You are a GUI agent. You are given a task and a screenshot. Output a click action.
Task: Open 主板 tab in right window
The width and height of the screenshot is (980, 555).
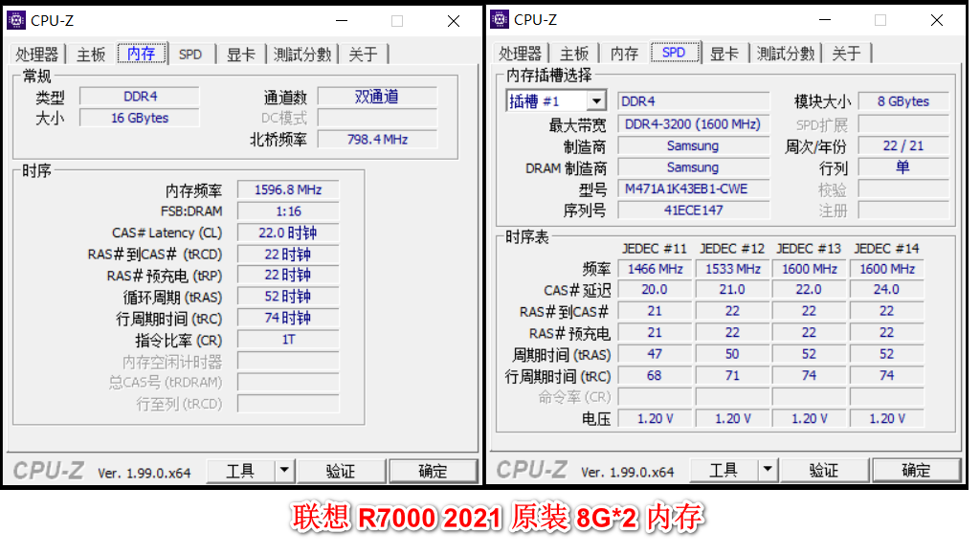pyautogui.click(x=574, y=54)
